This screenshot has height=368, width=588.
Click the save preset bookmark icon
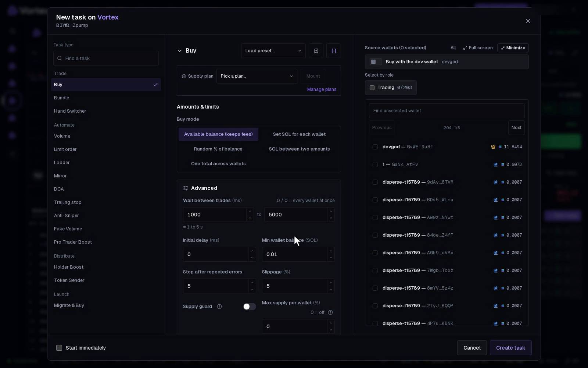[316, 51]
